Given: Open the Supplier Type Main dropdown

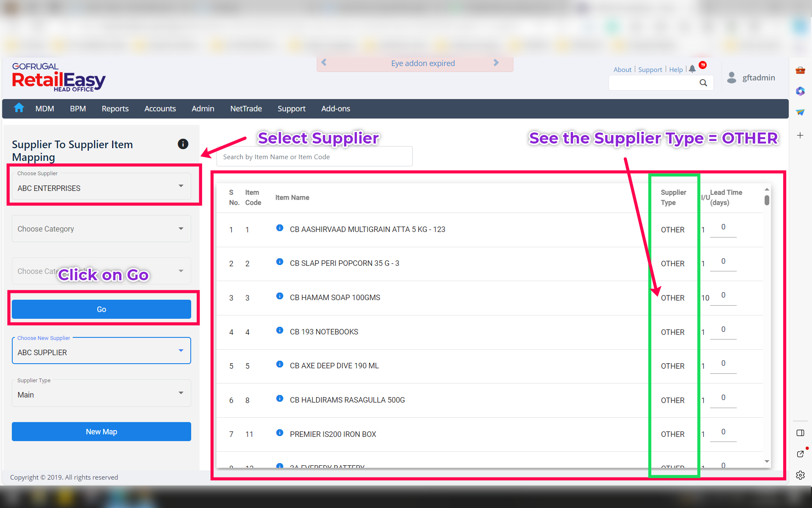Looking at the screenshot, I should pos(101,393).
